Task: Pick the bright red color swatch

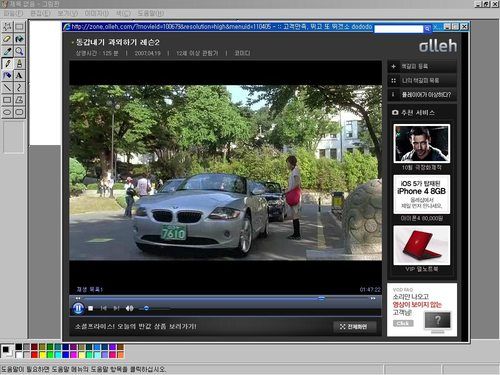Action: coord(34,355)
